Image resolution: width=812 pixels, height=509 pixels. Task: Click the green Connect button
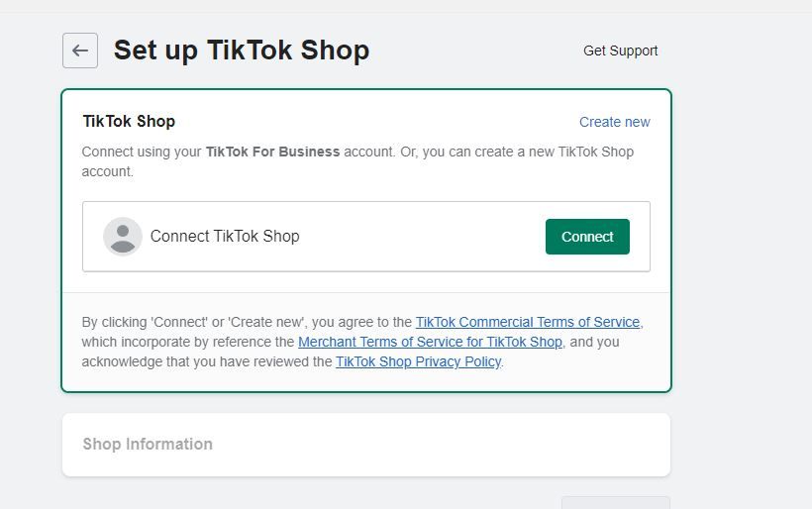coord(587,237)
